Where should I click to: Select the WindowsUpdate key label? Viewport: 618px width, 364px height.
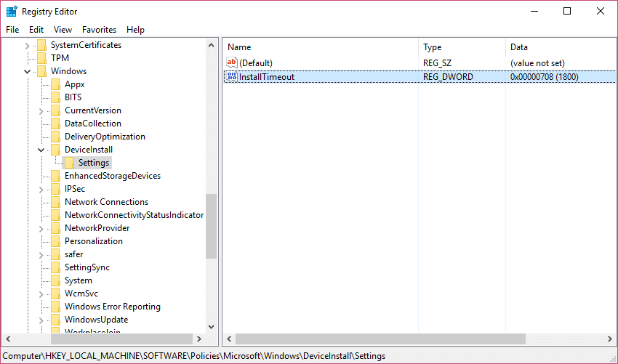click(97, 320)
